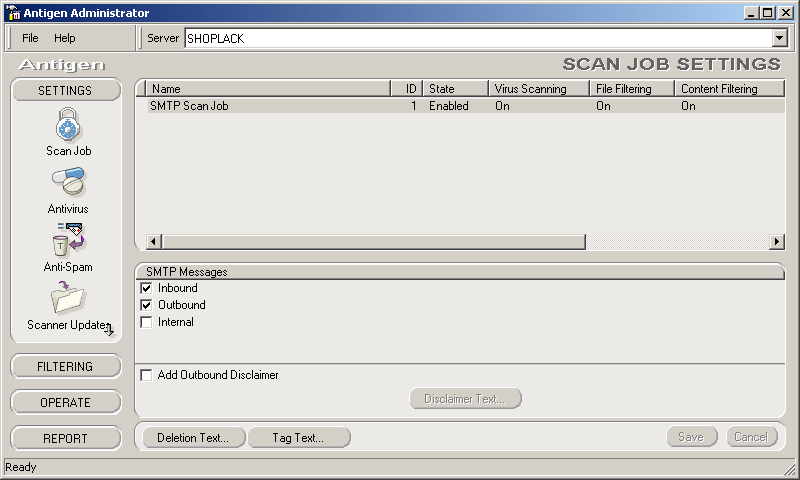
Task: Minimize the Antigen Administrator window
Action: click(750, 13)
